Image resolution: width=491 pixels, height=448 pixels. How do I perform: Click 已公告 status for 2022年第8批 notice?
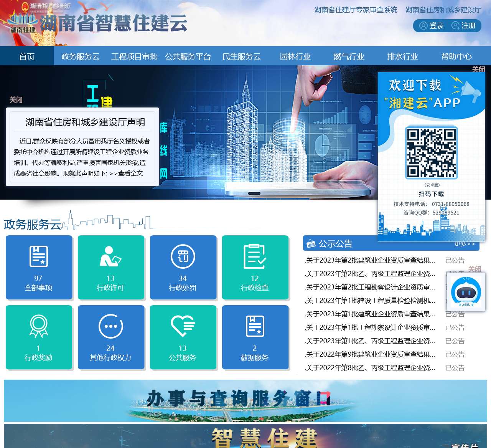[455, 368]
